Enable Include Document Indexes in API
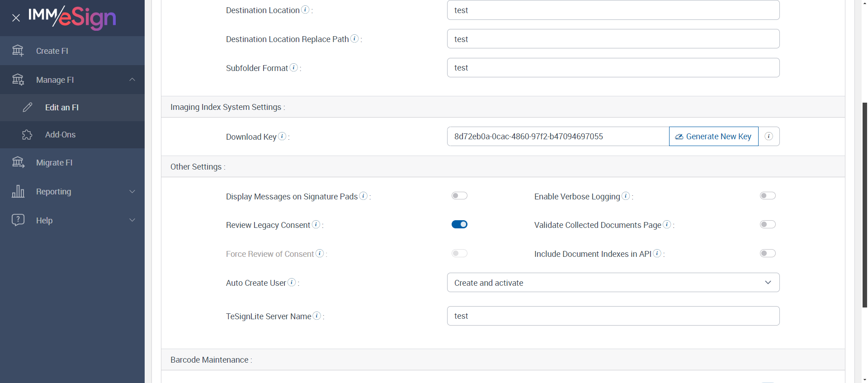 coord(768,253)
